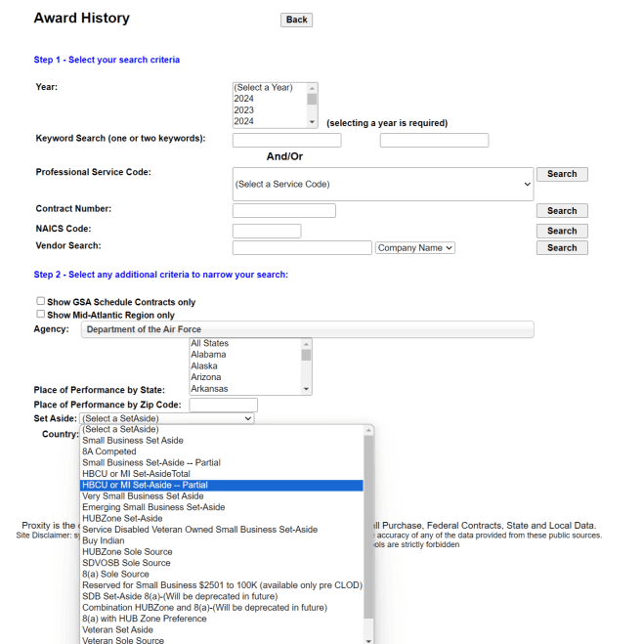Select Alaska in state list
Viewport: 644px width, 644px height.
(x=245, y=365)
